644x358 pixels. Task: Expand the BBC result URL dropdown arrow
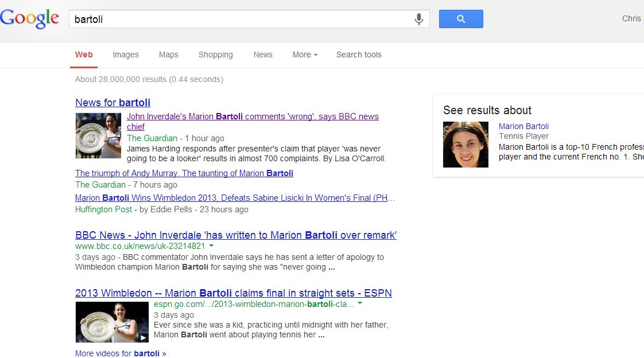click(212, 246)
